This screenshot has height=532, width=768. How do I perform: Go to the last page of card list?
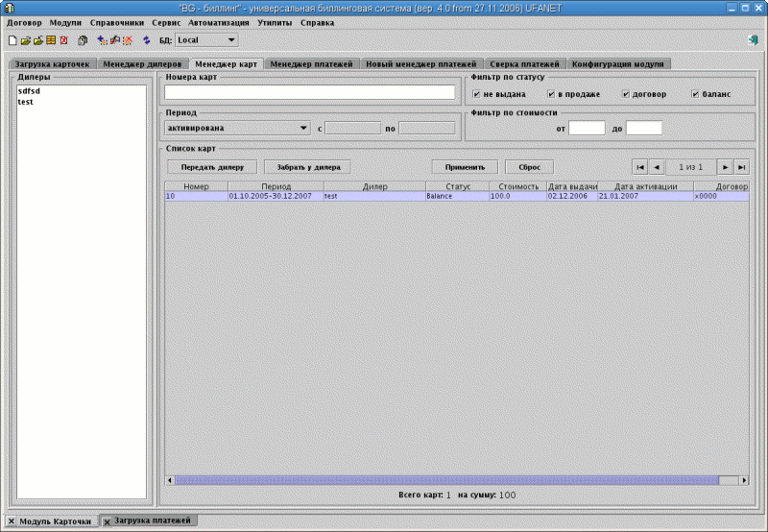pos(741,166)
